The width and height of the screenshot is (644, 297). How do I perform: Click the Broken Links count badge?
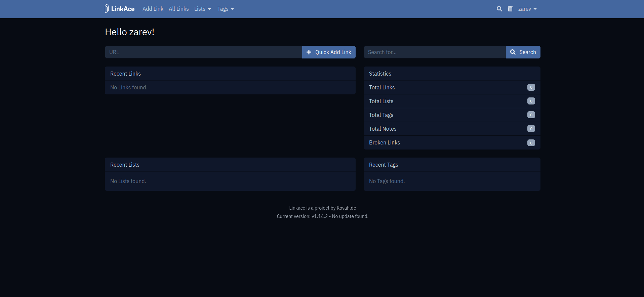click(531, 143)
